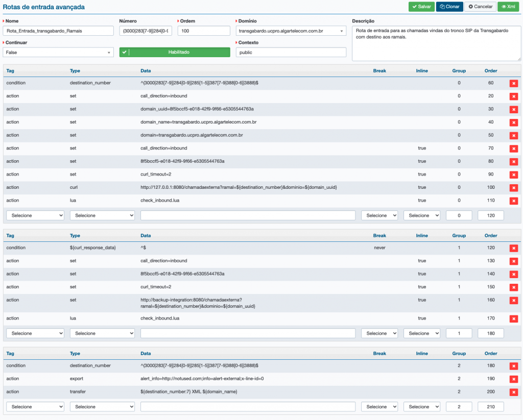The height and width of the screenshot is (420, 523).
Task: Remove the first destination_number condition row
Action: 513,83
